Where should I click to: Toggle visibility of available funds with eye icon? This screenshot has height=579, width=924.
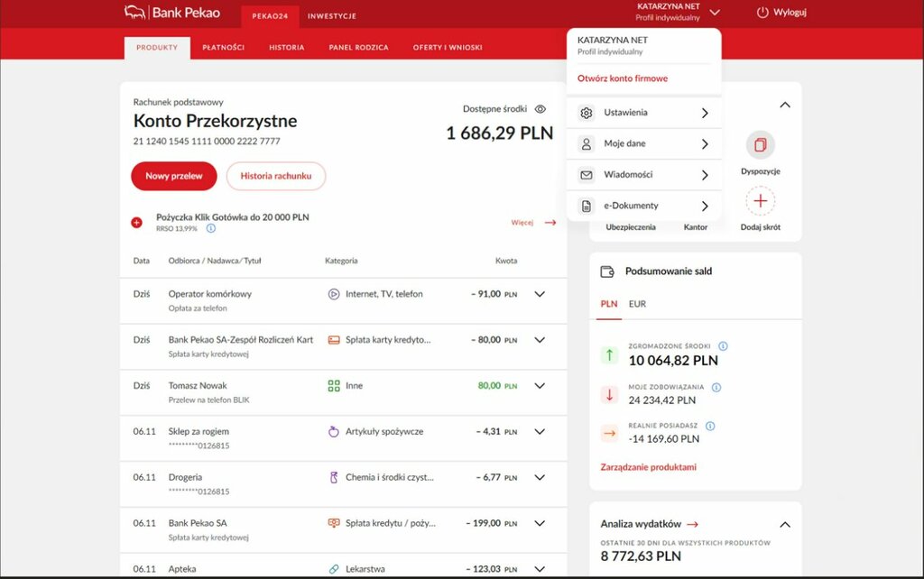pos(541,109)
